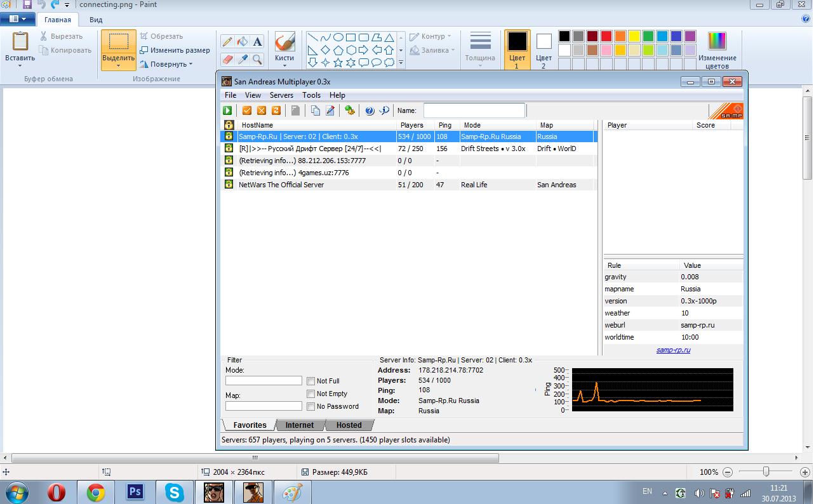814x504 pixels.
Task: Click Paint's Вставить clipboard icon
Action: point(20,42)
